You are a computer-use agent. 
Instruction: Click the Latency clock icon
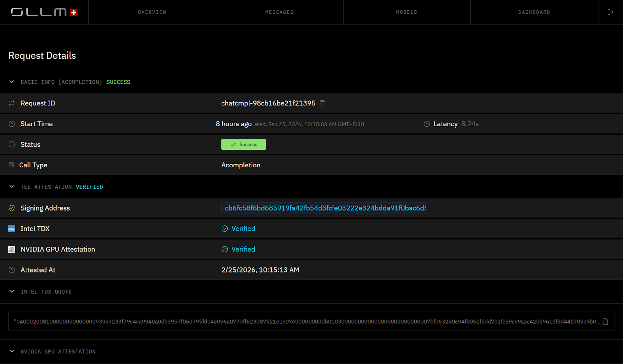click(427, 124)
